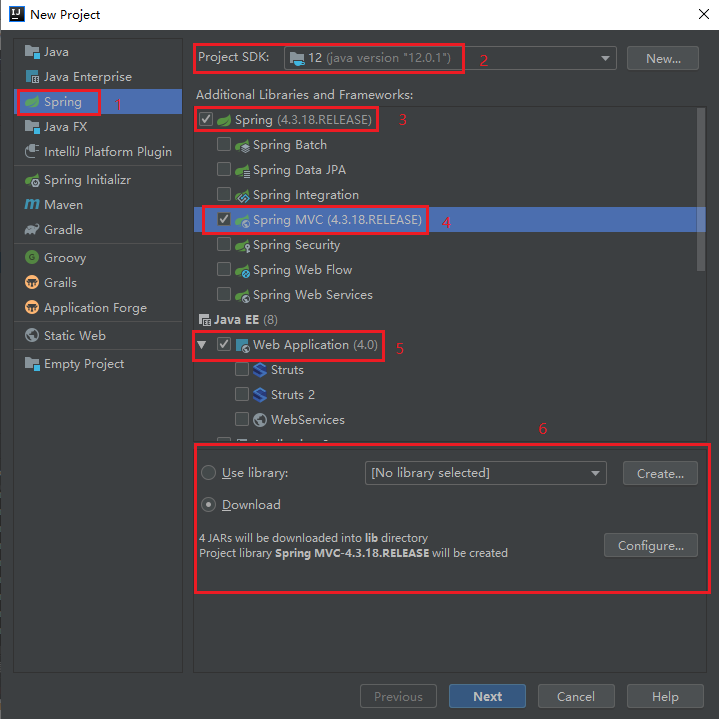This screenshot has width=719, height=719.
Task: Enable the WebServices checkbox
Action: pyautogui.click(x=242, y=419)
